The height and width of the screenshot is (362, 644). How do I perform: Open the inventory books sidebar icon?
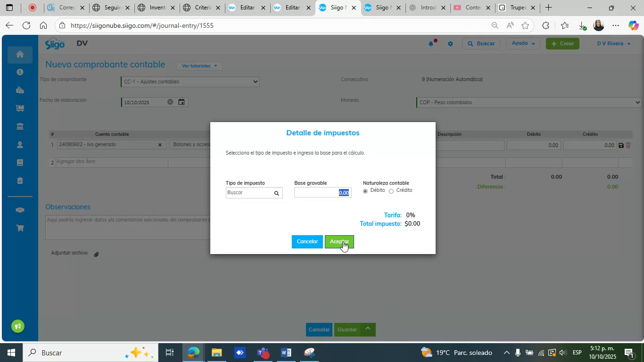click(20, 108)
